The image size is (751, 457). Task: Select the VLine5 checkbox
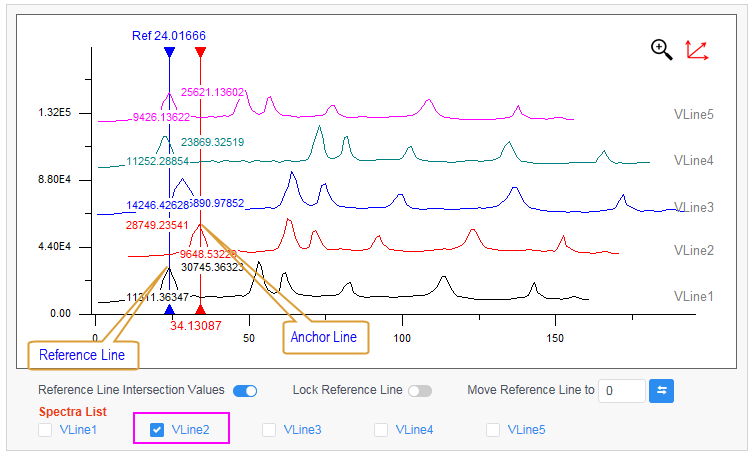(x=493, y=430)
